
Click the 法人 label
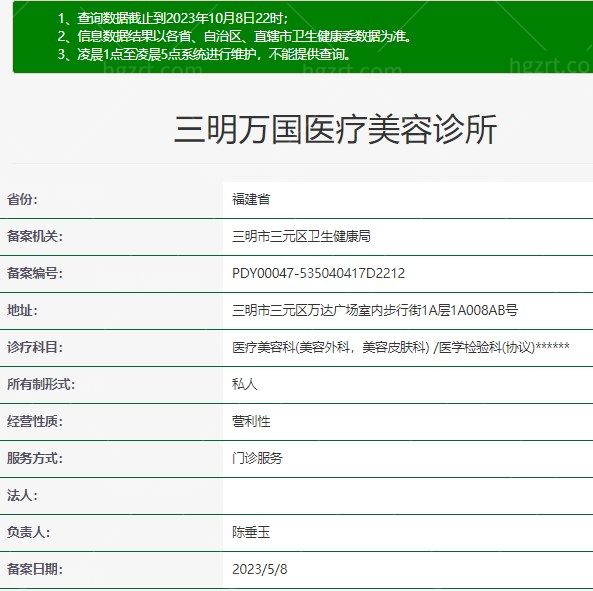click(22, 495)
